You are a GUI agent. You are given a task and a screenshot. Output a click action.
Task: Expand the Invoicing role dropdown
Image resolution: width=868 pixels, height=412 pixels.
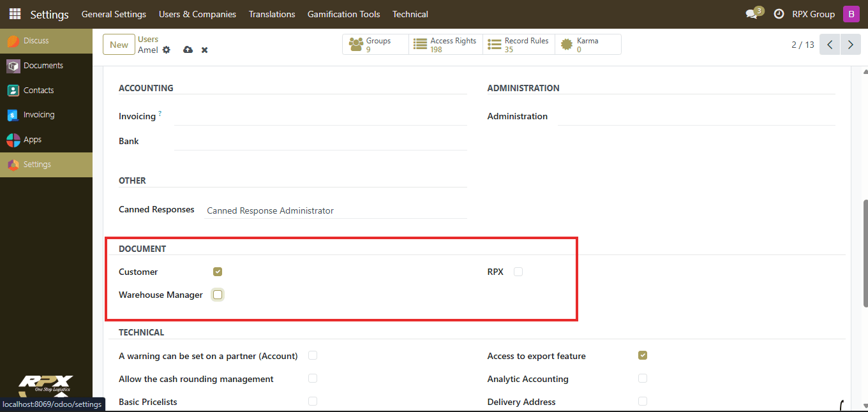(320, 117)
